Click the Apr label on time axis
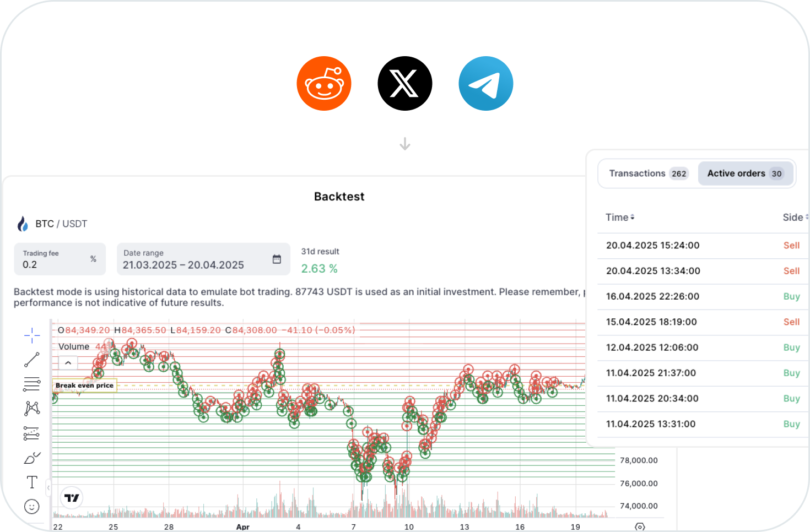The width and height of the screenshot is (810, 532). tap(242, 527)
